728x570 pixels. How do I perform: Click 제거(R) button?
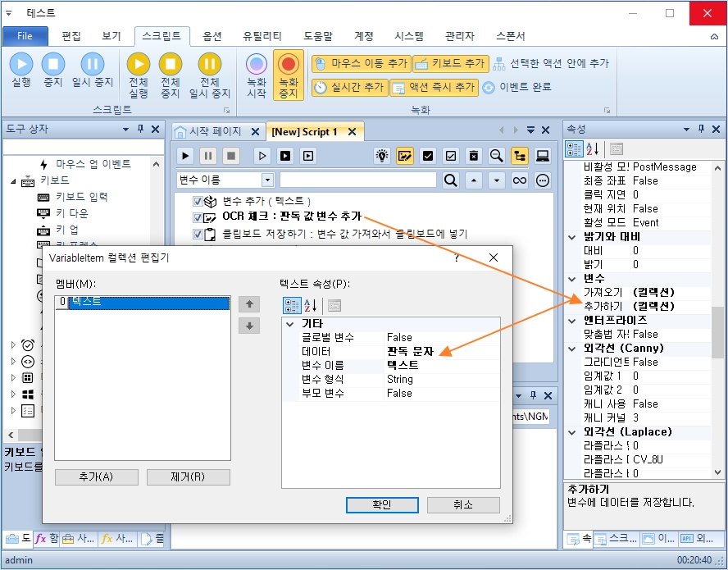[188, 477]
